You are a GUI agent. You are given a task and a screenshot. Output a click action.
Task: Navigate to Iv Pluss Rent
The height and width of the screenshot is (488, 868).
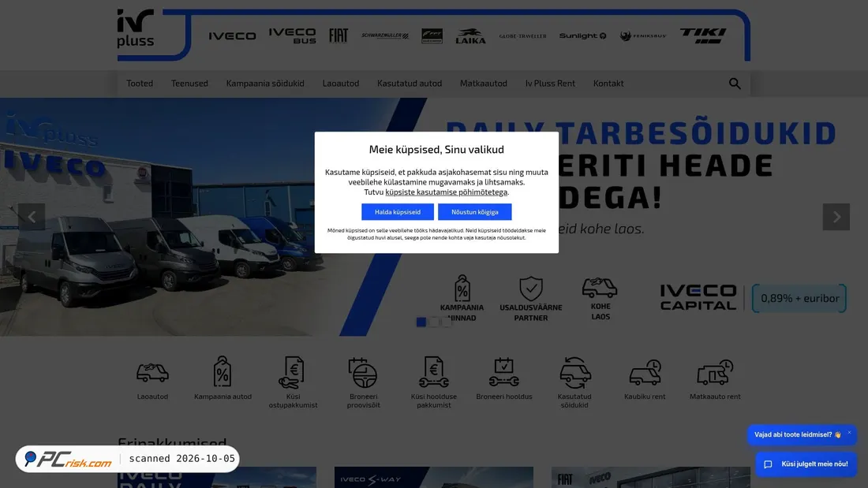click(x=550, y=84)
